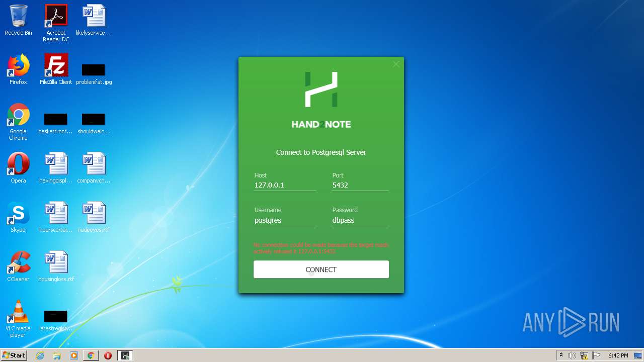Click the 6:42 PM clock
Image resolution: width=644 pixels, height=362 pixels.
tap(618, 355)
